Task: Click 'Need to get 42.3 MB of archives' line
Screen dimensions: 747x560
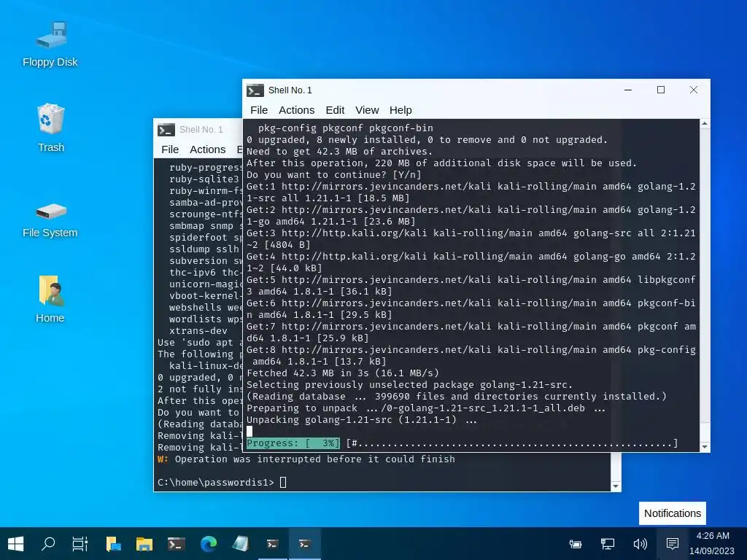Action: 339,152
